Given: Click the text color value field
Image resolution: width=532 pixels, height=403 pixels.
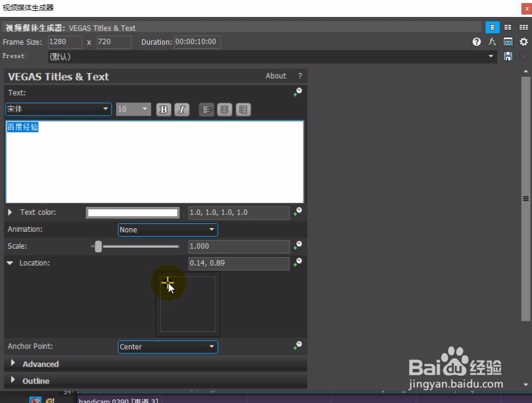Looking at the screenshot, I should tap(239, 213).
